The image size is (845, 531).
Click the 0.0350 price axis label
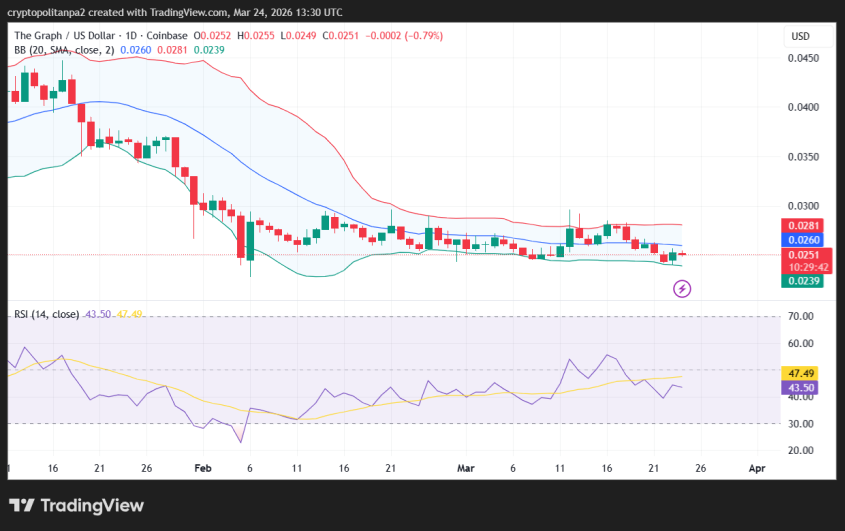(805, 157)
